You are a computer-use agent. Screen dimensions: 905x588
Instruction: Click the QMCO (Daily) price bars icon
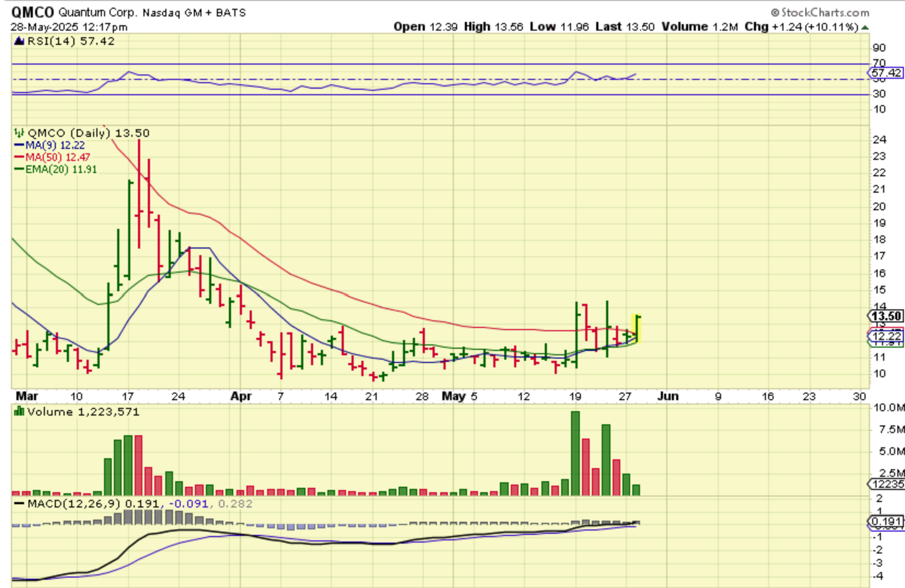pos(19,132)
